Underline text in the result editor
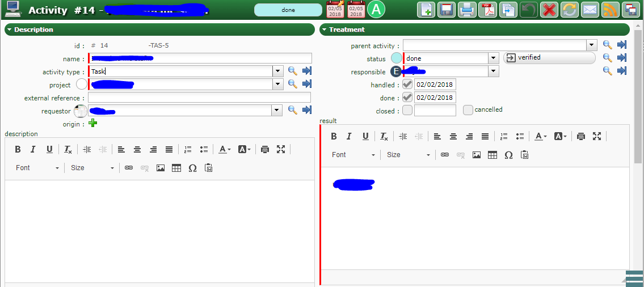The image size is (644, 287). click(365, 136)
